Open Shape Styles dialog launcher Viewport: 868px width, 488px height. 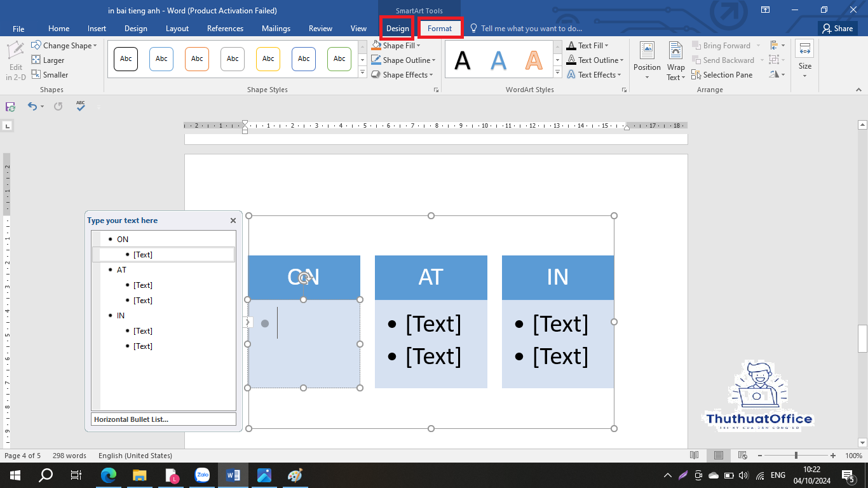(x=437, y=90)
